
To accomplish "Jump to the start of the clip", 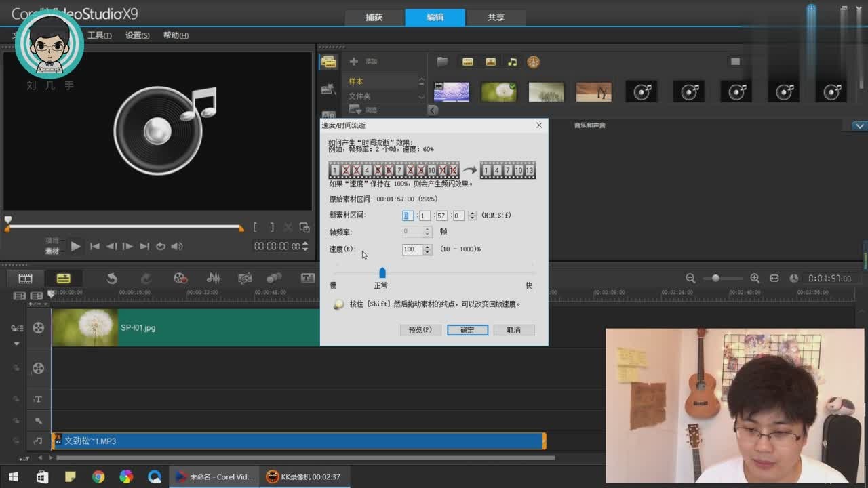I will pyautogui.click(x=95, y=246).
